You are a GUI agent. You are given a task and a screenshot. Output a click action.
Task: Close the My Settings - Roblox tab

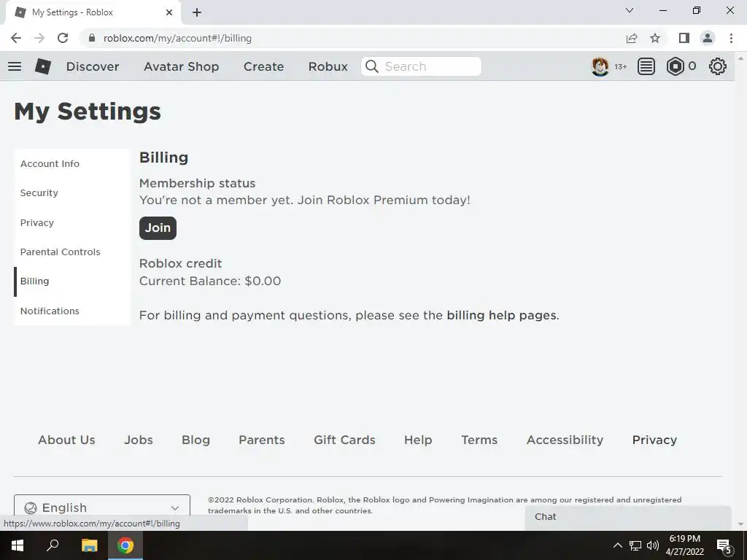pyautogui.click(x=169, y=12)
